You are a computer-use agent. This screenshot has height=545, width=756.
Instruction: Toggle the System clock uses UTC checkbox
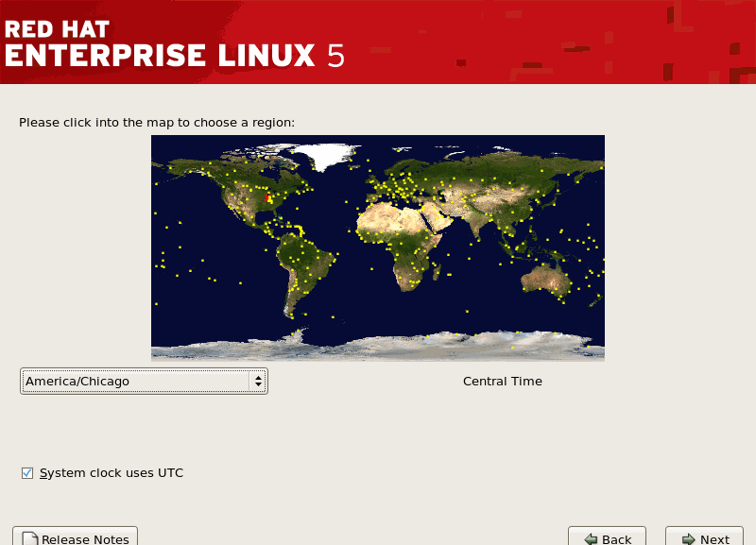27,473
